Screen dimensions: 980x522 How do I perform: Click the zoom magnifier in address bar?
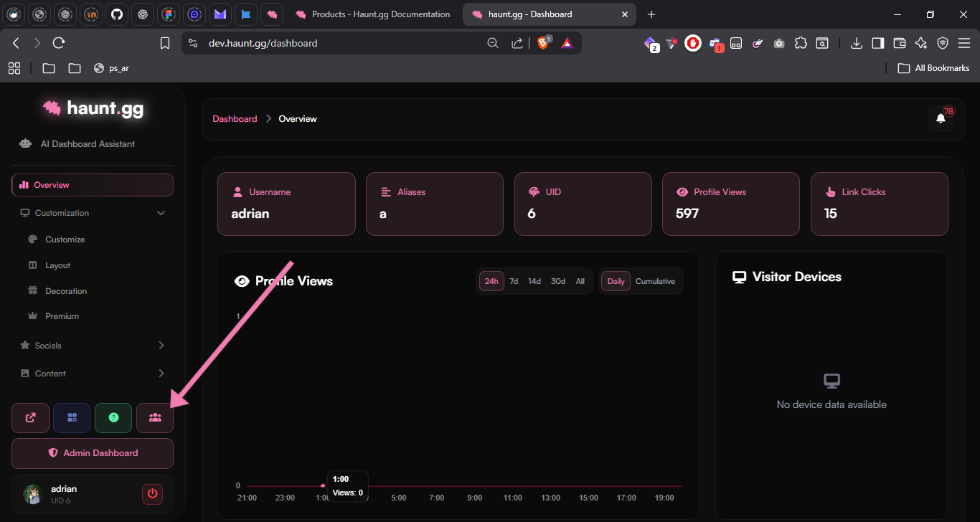click(493, 43)
